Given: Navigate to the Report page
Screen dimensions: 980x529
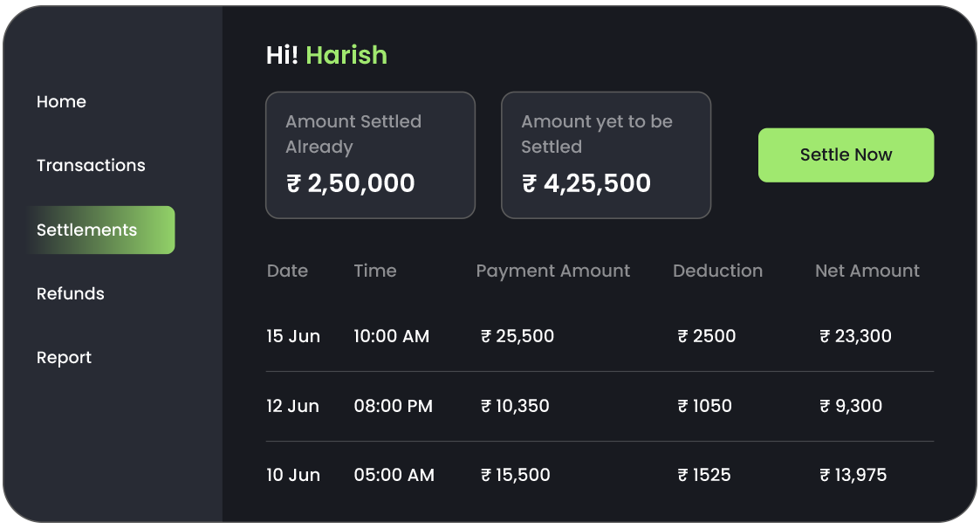Looking at the screenshot, I should coord(64,358).
